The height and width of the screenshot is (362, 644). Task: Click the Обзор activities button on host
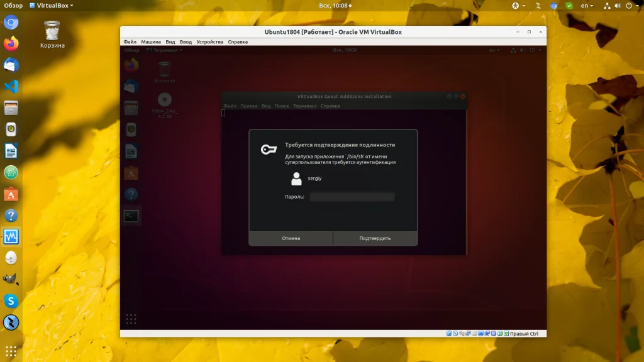tap(13, 5)
